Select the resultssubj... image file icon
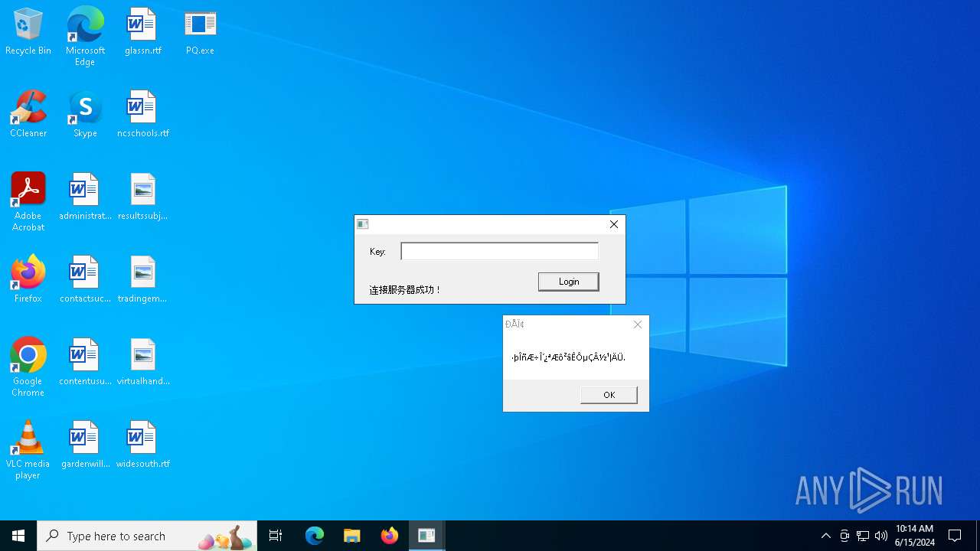This screenshot has height=551, width=980. (142, 197)
